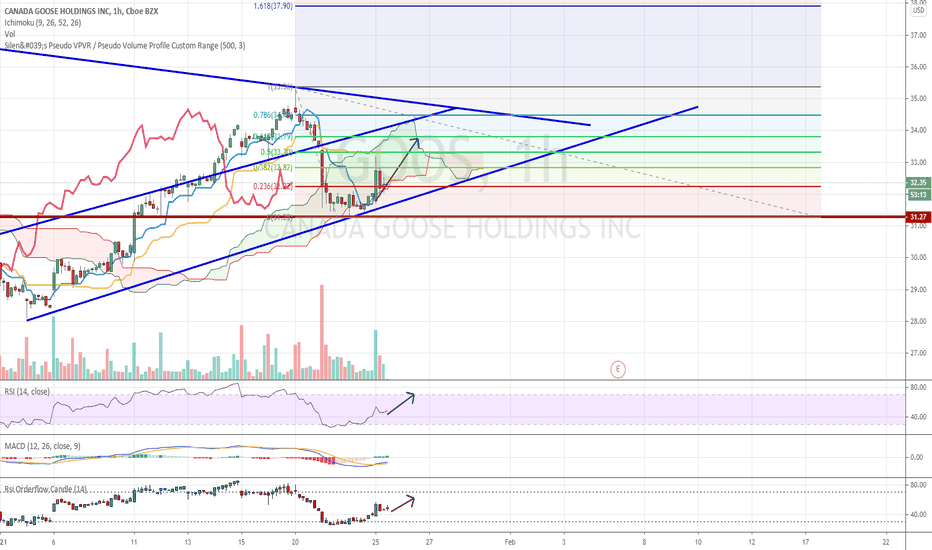Click the '22' date label on time axis
The height and width of the screenshot is (550, 932).
point(886,542)
